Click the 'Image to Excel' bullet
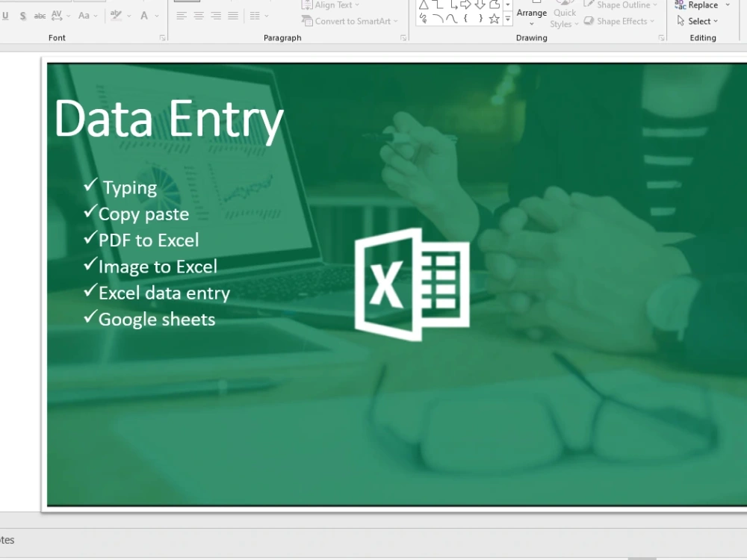Viewport: 747px width, 560px height. [158, 267]
